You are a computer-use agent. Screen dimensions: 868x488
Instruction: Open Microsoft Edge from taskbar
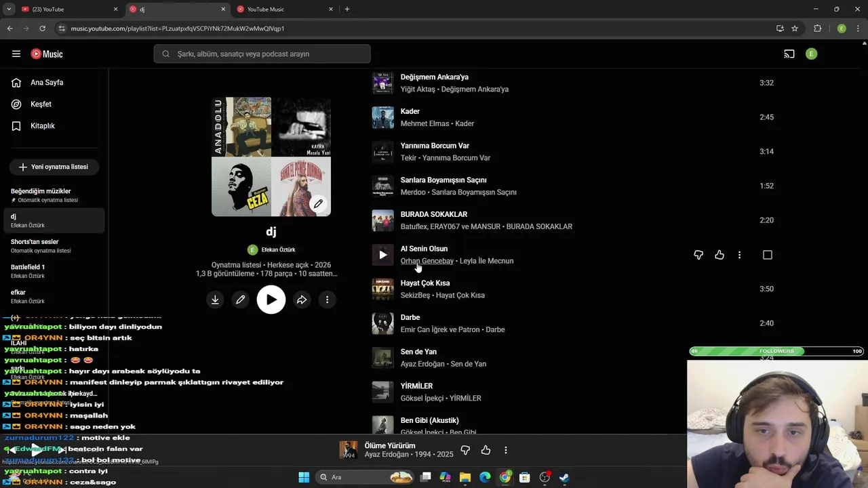coord(485,477)
